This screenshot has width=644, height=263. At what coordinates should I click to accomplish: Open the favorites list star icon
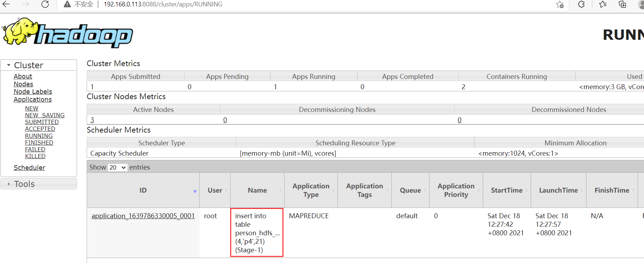pos(603,4)
